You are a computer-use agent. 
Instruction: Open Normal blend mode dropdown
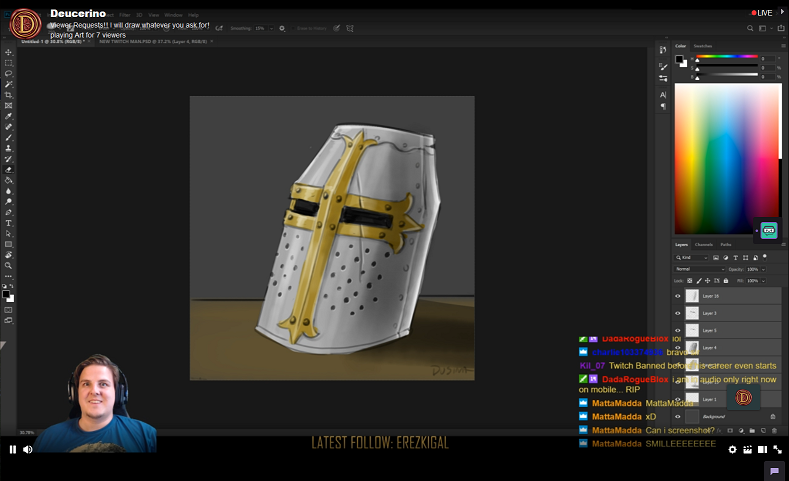(x=699, y=269)
